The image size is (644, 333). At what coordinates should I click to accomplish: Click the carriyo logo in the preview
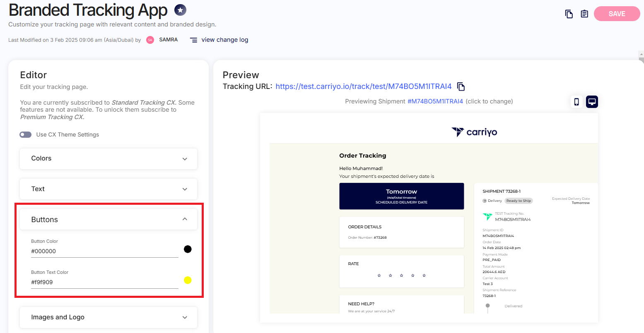(474, 132)
